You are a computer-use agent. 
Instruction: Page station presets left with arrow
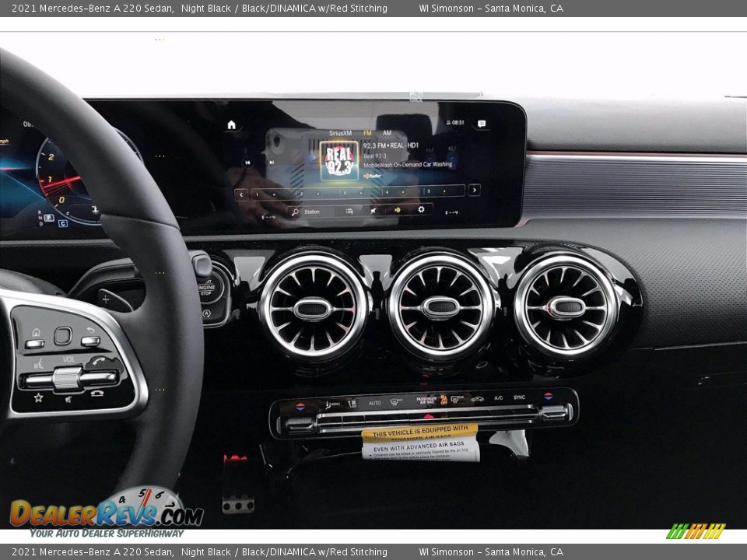click(x=241, y=194)
